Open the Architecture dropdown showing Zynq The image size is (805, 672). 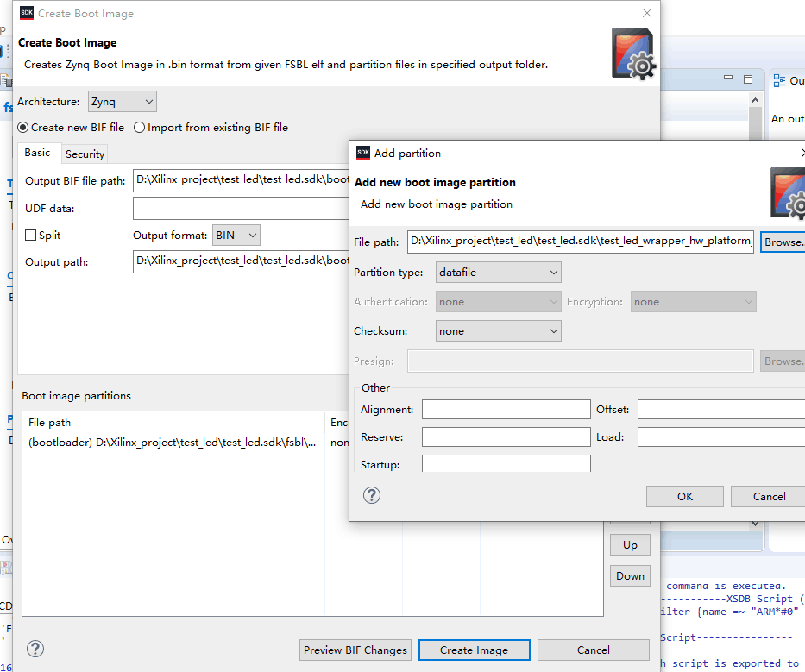[123, 102]
